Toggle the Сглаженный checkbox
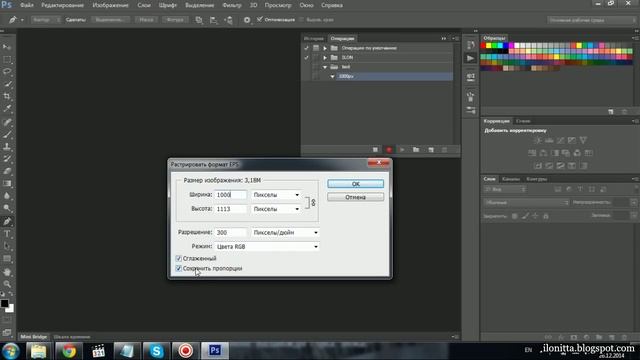 coord(178,258)
